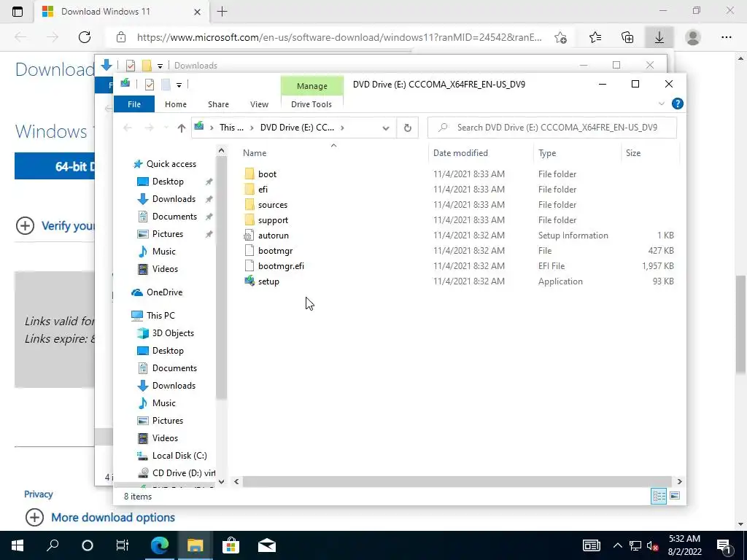Image resolution: width=747 pixels, height=560 pixels.
Task: Open the File menu tab
Action: (134, 104)
